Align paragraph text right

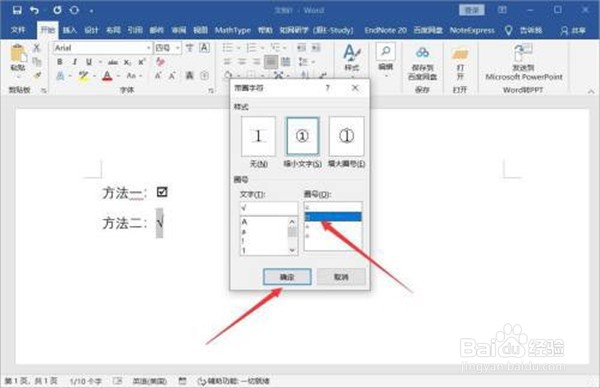[x=256, y=62]
